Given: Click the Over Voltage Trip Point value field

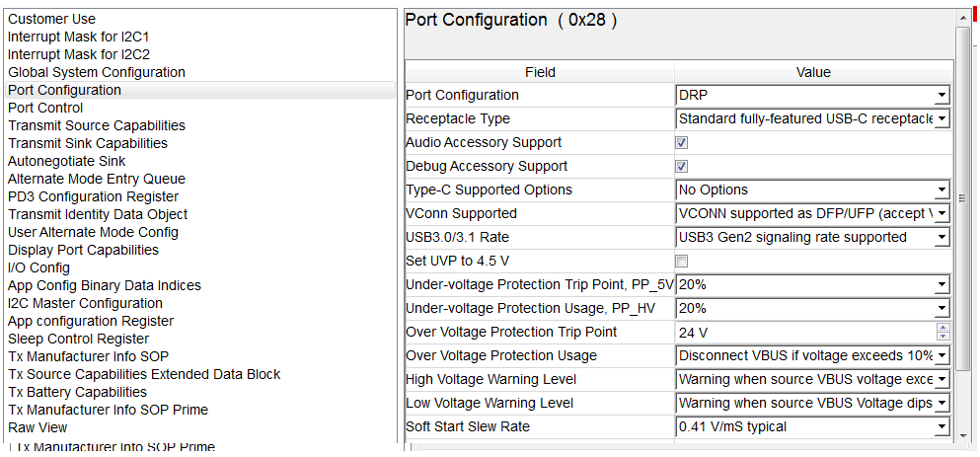Looking at the screenshot, I should [806, 333].
